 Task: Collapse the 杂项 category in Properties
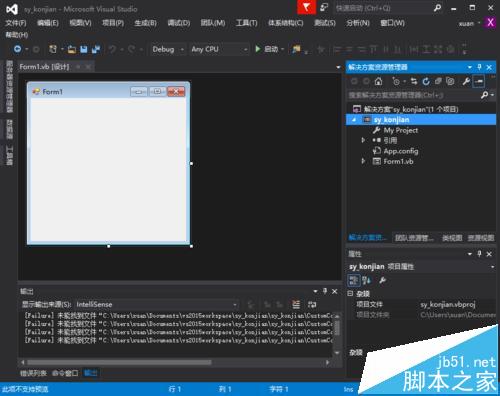tap(350, 293)
